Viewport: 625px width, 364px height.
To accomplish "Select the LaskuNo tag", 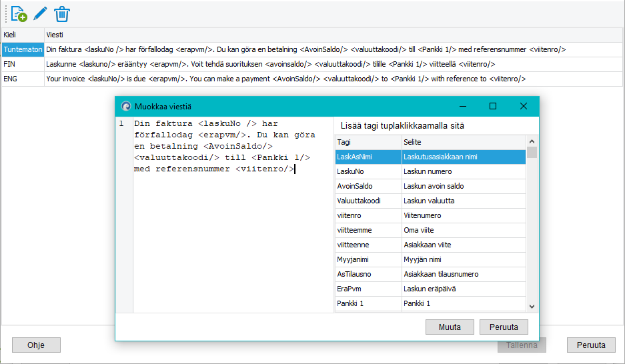I will pyautogui.click(x=368, y=171).
